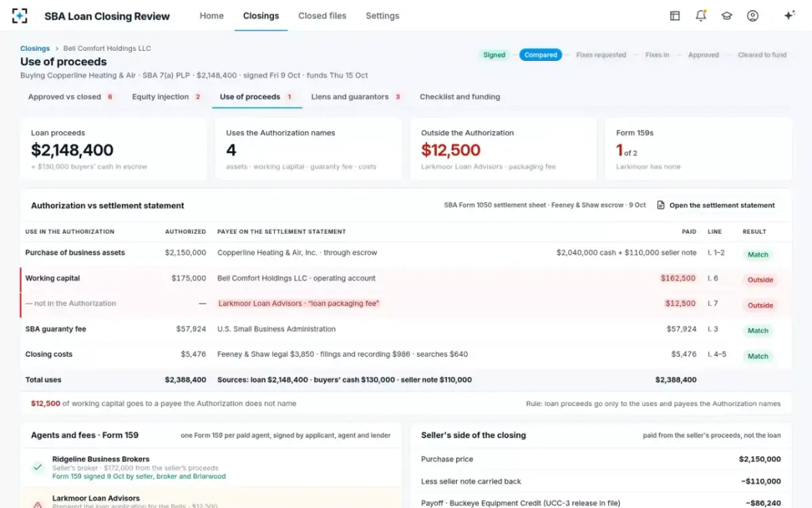812x508 pixels.
Task: Click the Outside badge in the Larkmoor Loan Advisors row
Action: (x=760, y=305)
